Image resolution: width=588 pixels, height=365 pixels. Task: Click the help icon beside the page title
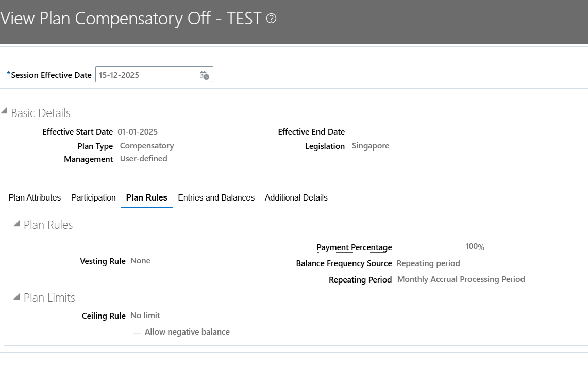click(x=272, y=19)
